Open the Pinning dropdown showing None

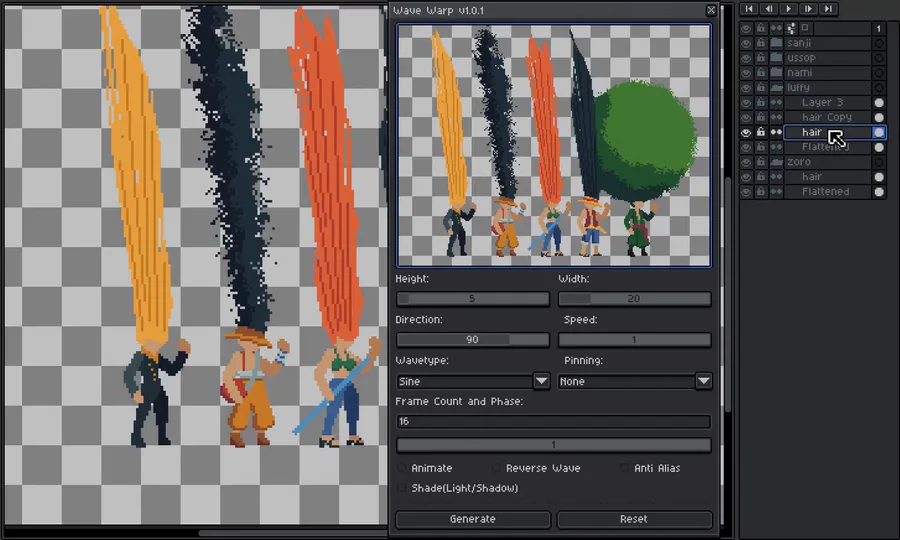pos(635,381)
